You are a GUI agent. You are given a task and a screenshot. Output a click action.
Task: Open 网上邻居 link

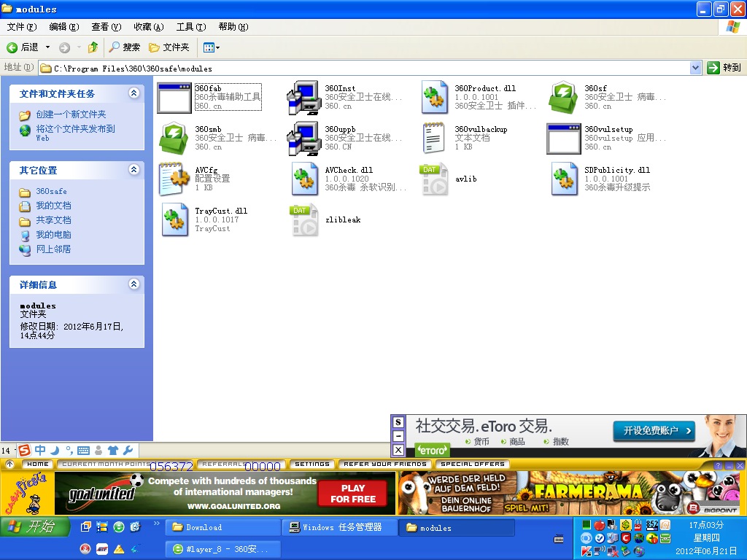tap(53, 249)
